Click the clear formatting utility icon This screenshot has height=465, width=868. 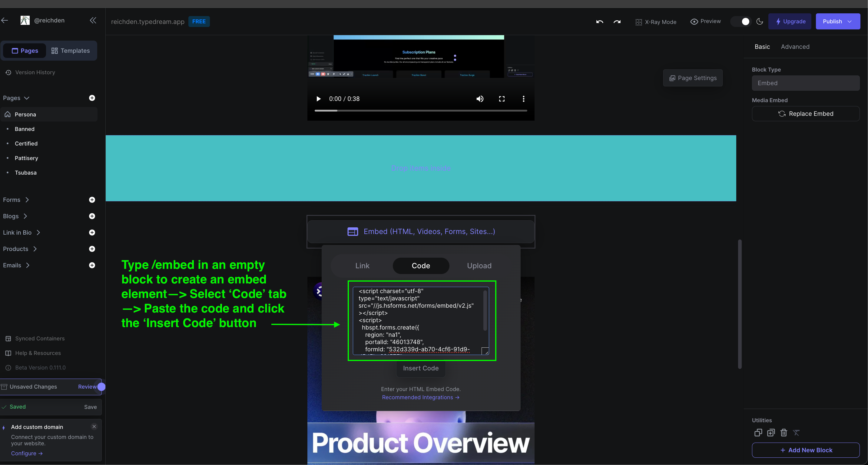click(796, 433)
